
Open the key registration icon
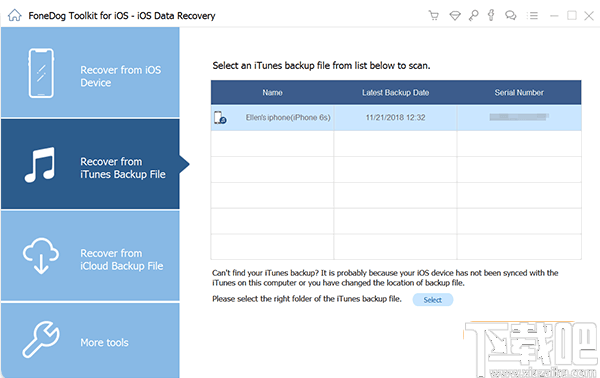pos(473,15)
